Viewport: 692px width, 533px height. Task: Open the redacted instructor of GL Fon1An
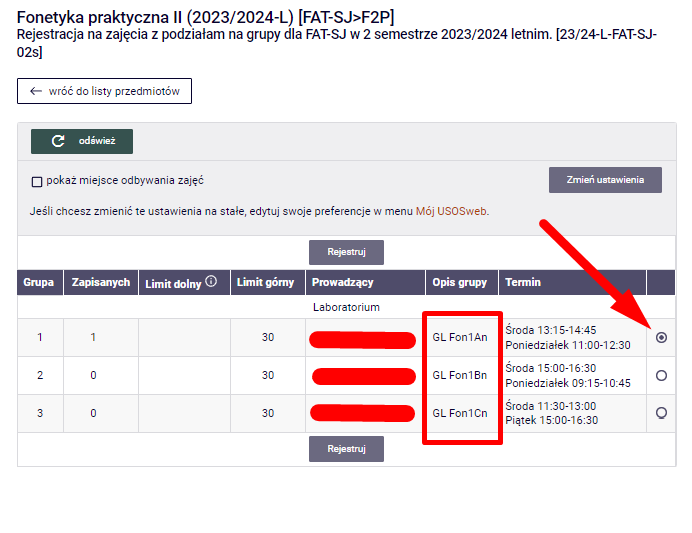[363, 340]
